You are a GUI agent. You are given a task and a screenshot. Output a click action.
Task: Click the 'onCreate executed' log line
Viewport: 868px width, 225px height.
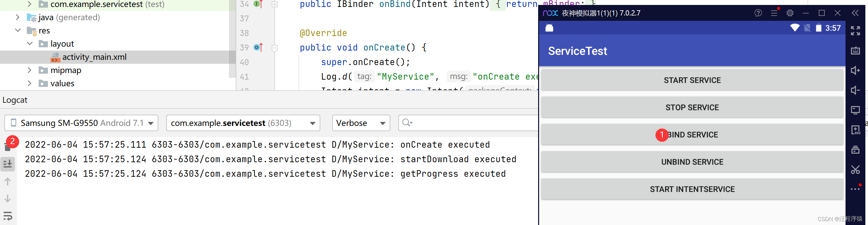(257, 145)
